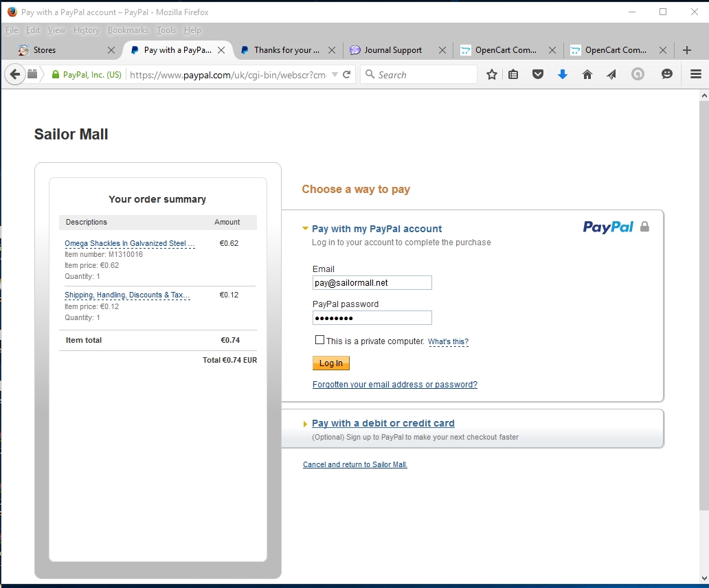Close the Pay with a PayPal tab
709x588 pixels.
click(221, 50)
